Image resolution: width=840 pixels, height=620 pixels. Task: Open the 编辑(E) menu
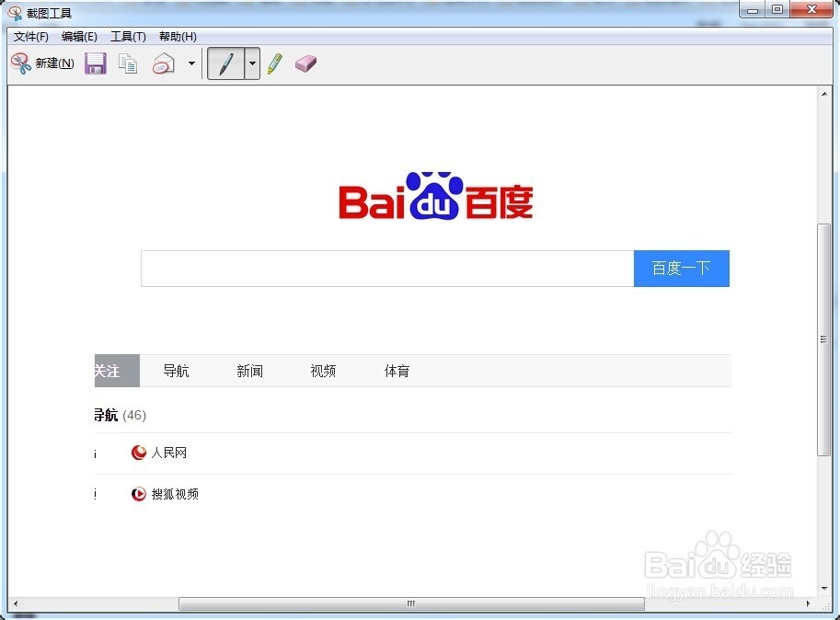point(79,37)
